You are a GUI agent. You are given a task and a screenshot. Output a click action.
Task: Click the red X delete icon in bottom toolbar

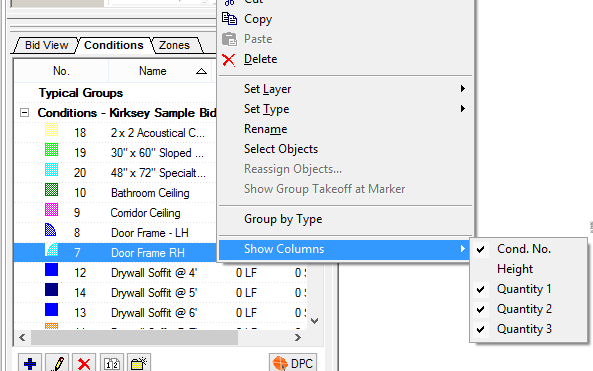[x=84, y=363]
